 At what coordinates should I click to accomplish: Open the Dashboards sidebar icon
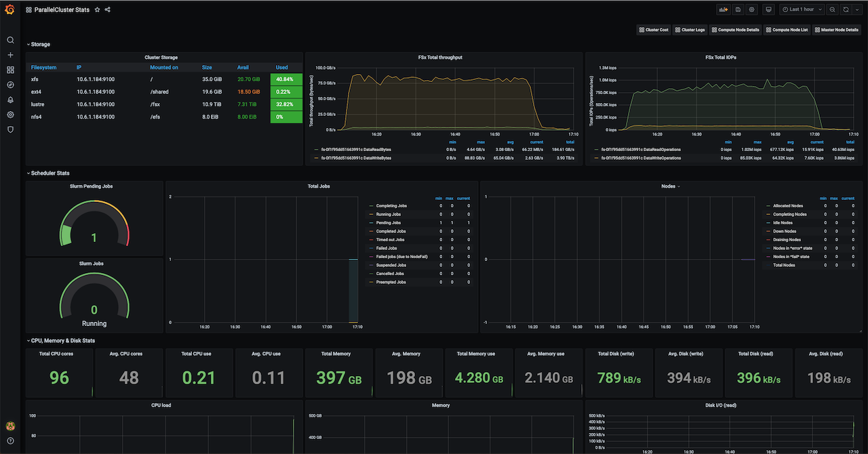point(10,70)
